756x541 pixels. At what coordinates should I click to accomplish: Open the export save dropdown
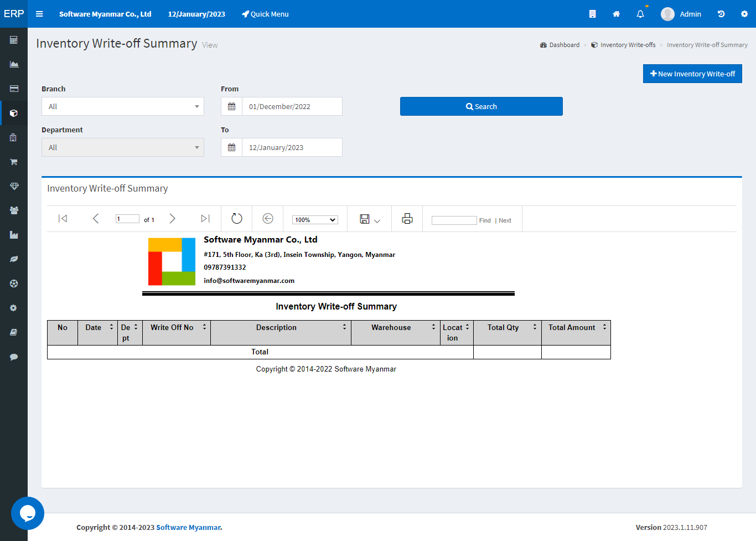(370, 219)
